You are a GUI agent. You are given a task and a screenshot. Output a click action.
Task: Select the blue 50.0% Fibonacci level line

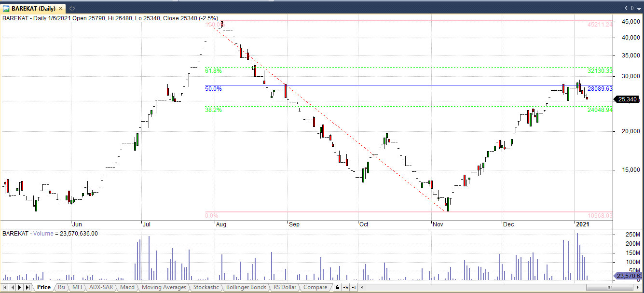386,85
